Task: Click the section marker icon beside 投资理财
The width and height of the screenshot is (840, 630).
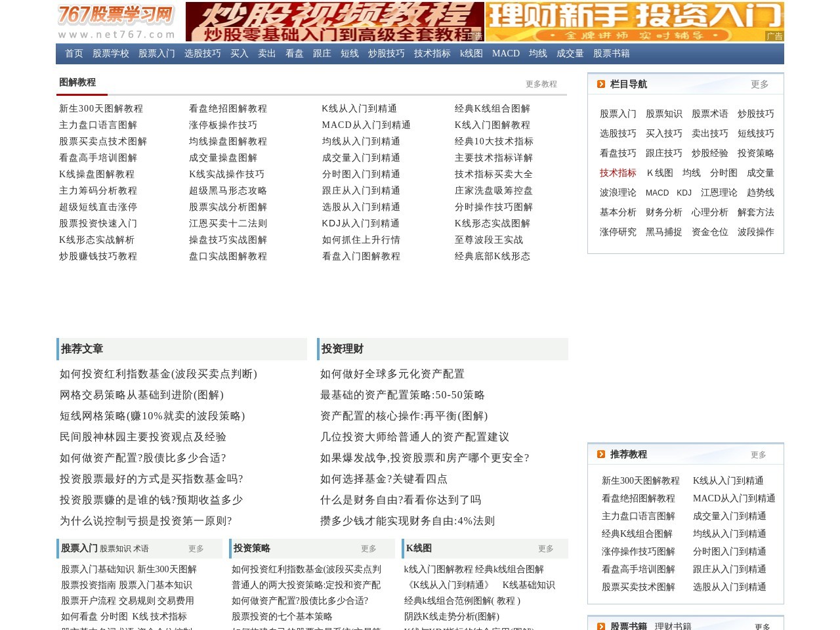Action: coord(319,349)
